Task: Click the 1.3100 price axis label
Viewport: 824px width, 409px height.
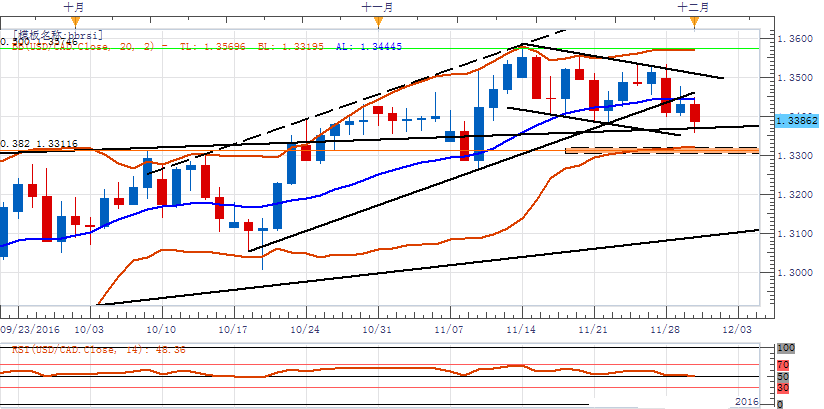Action: point(797,234)
